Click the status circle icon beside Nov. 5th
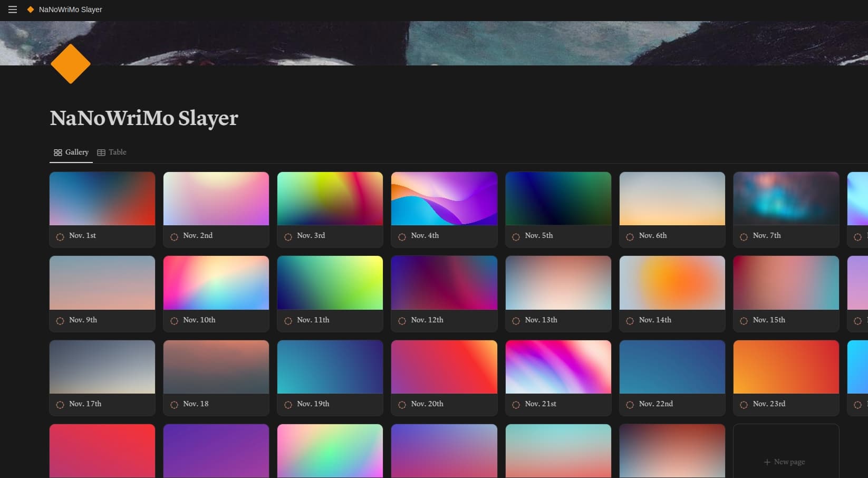Image resolution: width=868 pixels, height=478 pixels. click(516, 237)
